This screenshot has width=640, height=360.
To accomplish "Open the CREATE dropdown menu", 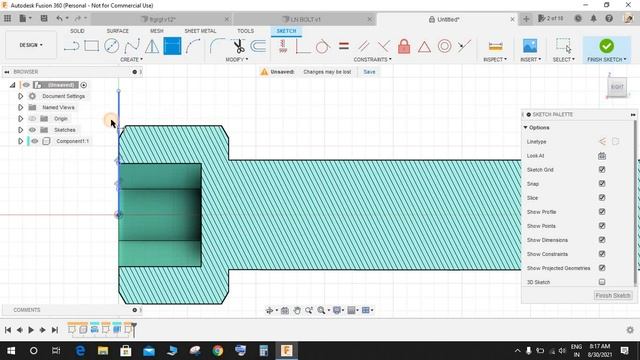I will click(131, 60).
